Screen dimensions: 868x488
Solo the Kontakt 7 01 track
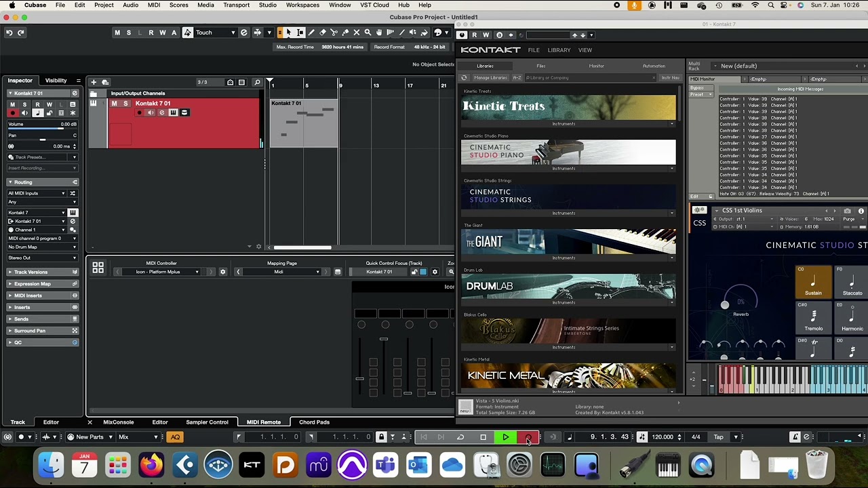[x=125, y=104]
